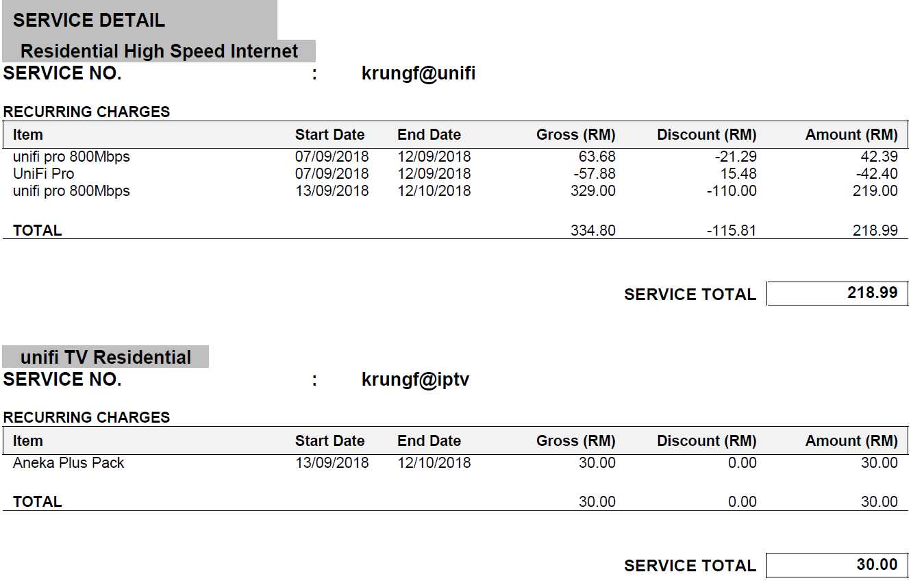
Task: Click service number krungf@iptv
Action: 416,379
